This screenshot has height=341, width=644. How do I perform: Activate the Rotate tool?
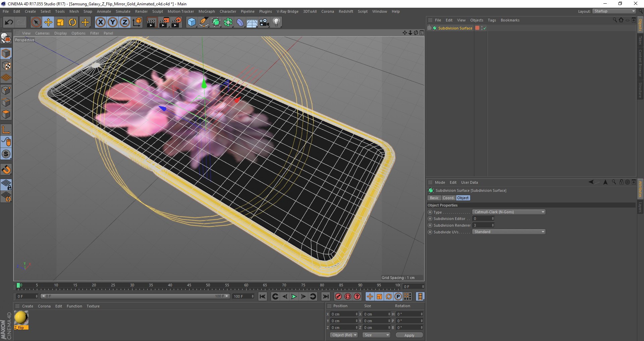pos(72,22)
